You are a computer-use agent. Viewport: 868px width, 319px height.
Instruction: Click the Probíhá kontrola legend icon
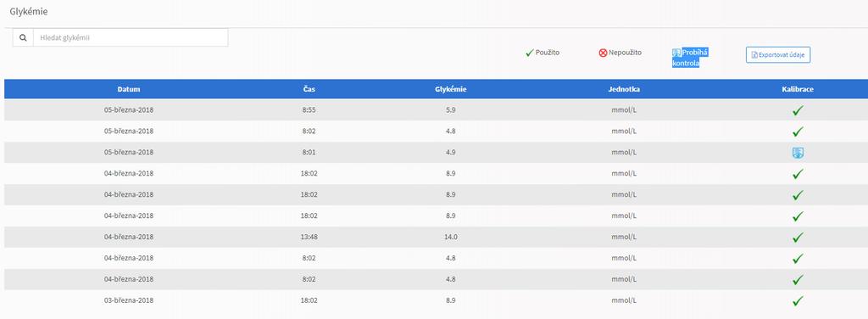[x=676, y=53]
